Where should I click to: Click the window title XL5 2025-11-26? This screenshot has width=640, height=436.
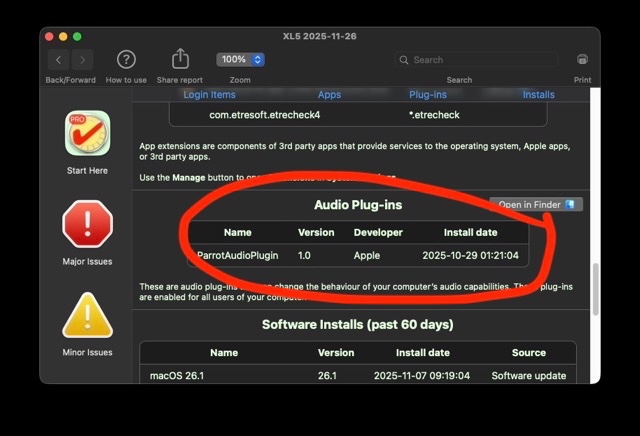pyautogui.click(x=320, y=36)
